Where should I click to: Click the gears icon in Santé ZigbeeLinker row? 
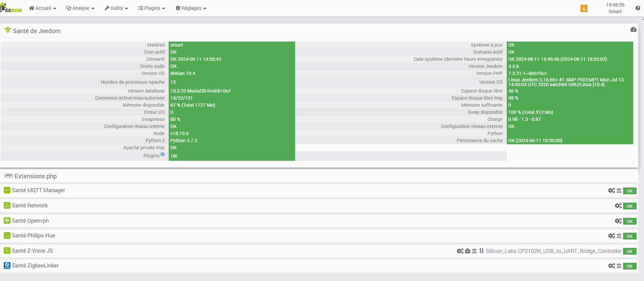[612, 266]
